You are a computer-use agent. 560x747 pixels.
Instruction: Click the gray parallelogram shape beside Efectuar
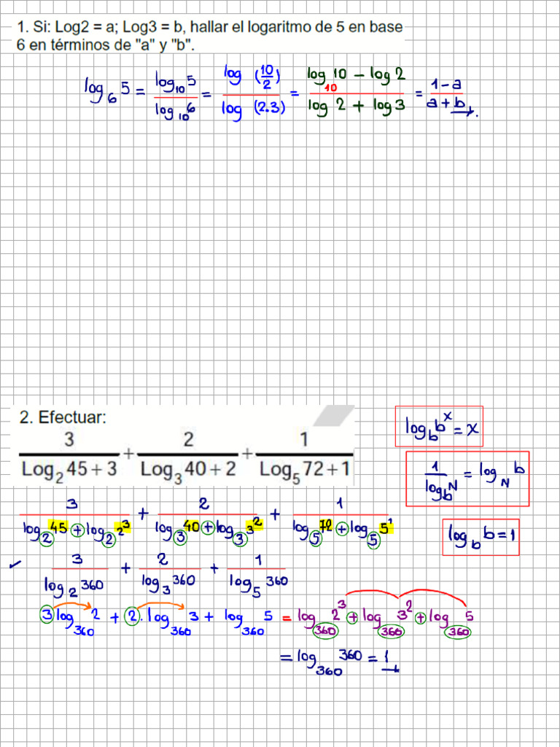(x=332, y=415)
